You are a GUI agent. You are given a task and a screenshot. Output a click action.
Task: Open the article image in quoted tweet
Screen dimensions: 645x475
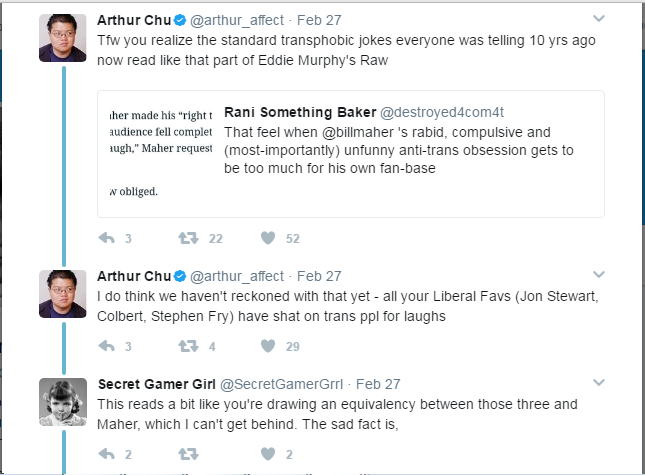[161, 153]
